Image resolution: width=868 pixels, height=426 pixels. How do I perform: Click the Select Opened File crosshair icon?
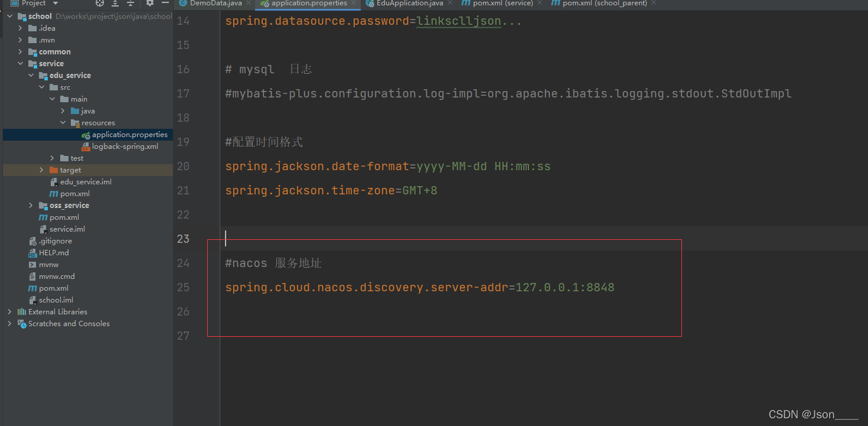100,4
